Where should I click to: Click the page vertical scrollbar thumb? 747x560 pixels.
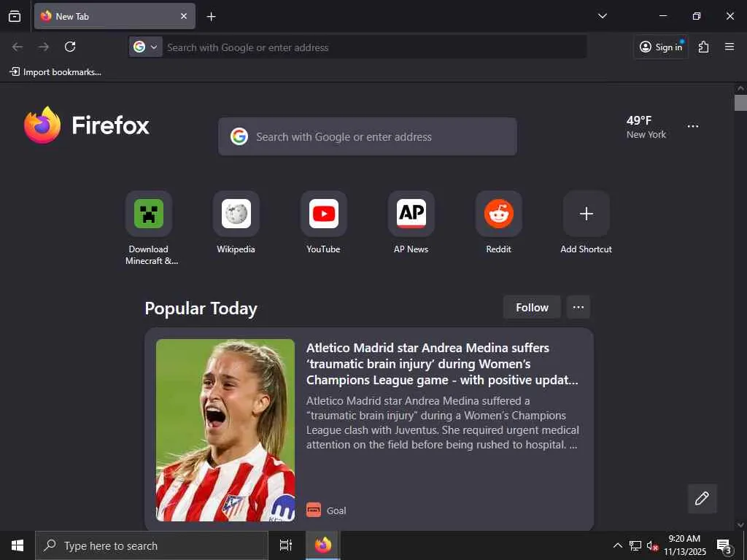[740, 103]
